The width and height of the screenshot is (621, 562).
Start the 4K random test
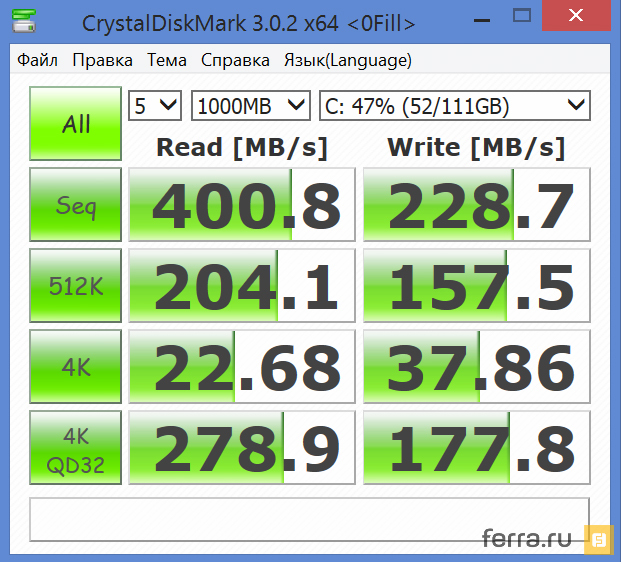click(75, 366)
